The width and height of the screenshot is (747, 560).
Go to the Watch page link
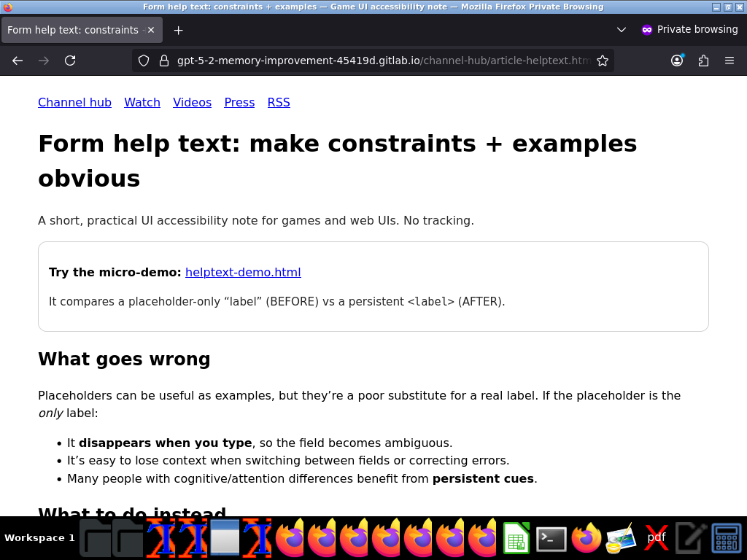point(142,102)
